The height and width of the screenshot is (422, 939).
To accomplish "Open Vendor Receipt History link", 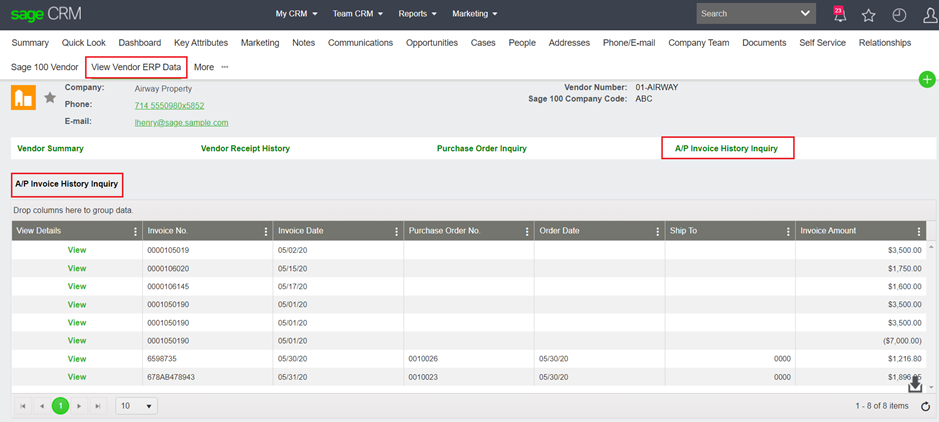I will point(245,148).
